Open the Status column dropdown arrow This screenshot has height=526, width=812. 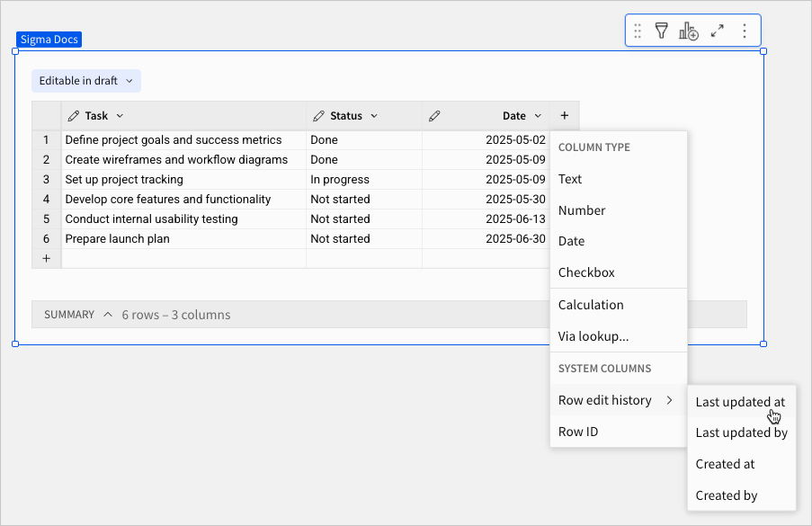[x=374, y=116]
